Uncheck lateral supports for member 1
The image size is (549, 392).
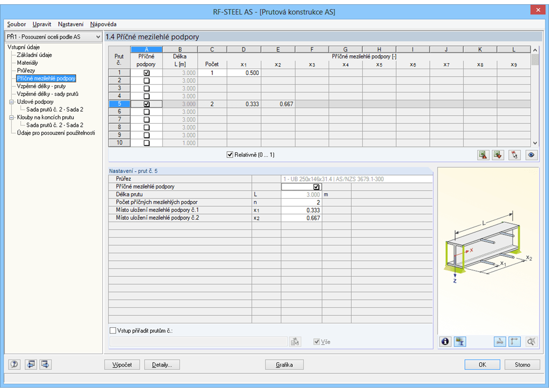click(x=147, y=73)
